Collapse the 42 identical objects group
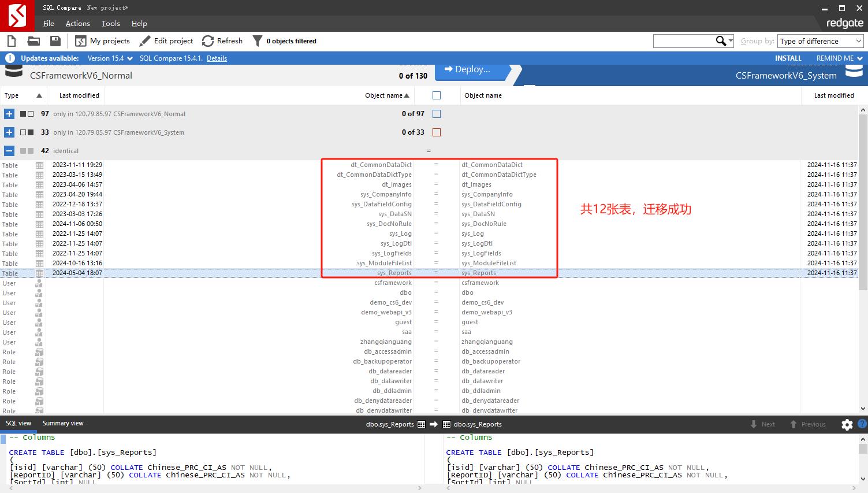868x493 pixels. pyautogui.click(x=9, y=151)
